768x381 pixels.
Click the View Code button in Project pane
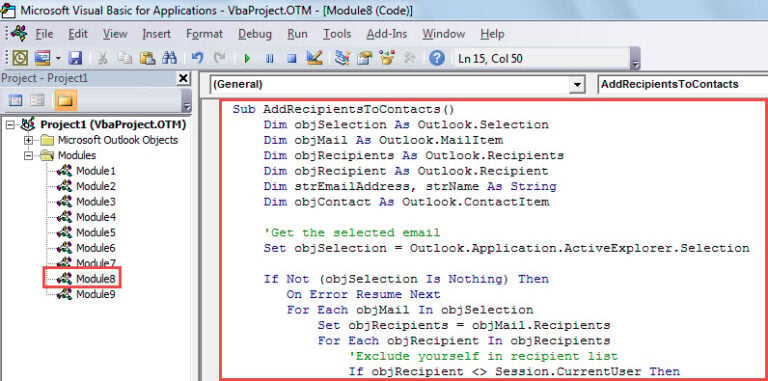pyautogui.click(x=16, y=101)
